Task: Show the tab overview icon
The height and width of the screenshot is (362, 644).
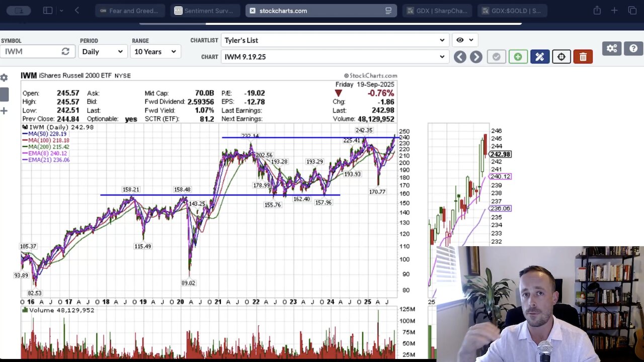Action: (632, 10)
